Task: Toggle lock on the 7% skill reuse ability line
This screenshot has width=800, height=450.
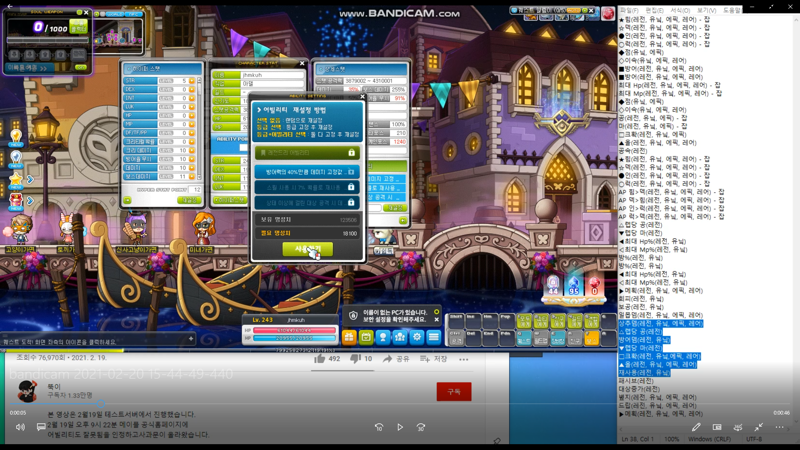Action: pos(352,187)
